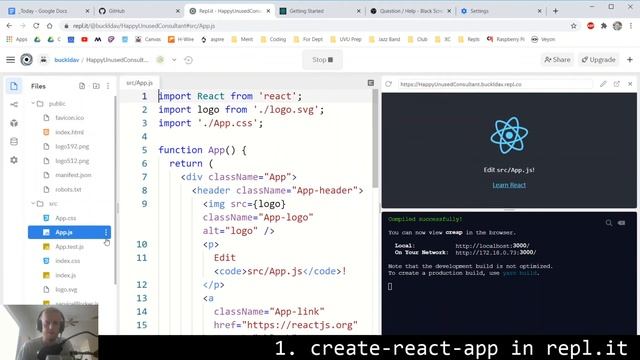This screenshot has width=640, height=360.
Task: Go to Chrome home page icon
Action: tap(49, 26)
